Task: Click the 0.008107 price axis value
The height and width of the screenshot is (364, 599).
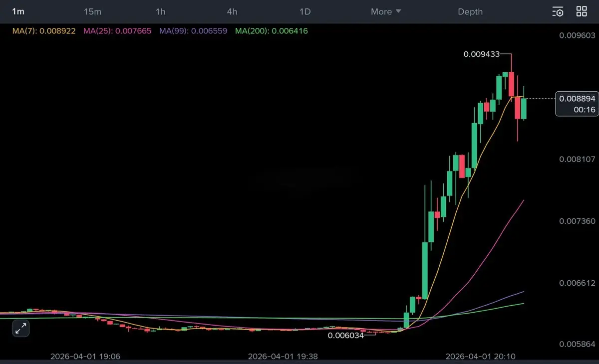Action: (x=578, y=159)
